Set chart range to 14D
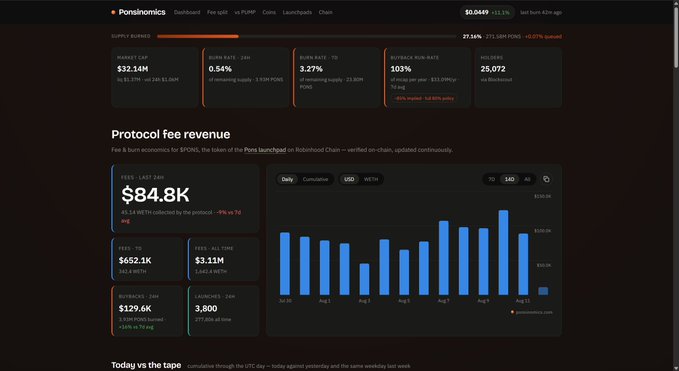This screenshot has height=371, width=679. (x=509, y=179)
